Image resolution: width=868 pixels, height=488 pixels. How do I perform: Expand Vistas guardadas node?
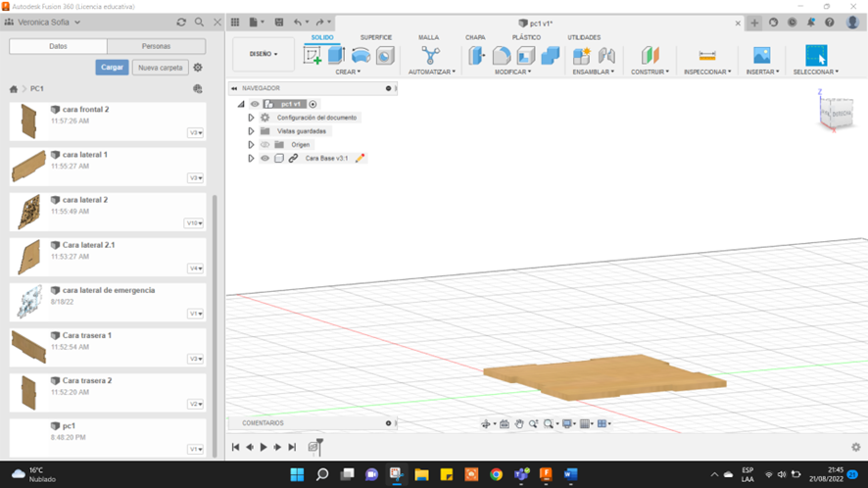(x=251, y=131)
